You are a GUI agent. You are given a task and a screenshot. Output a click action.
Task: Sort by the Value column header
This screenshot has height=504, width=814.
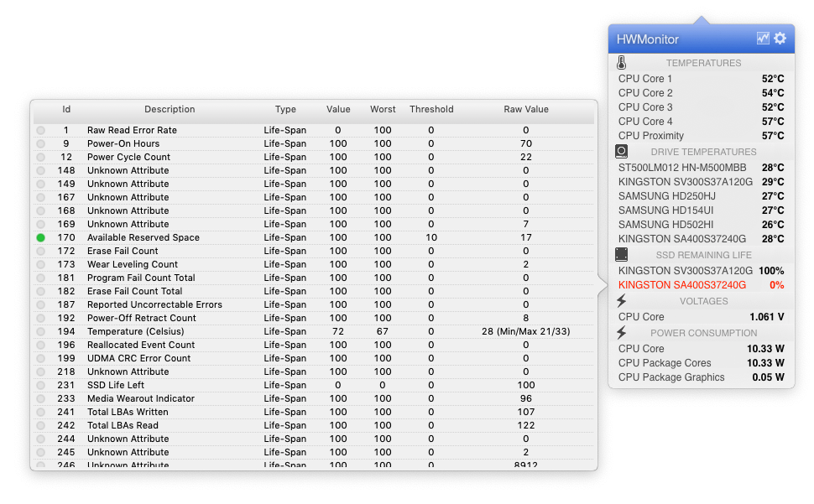pos(338,109)
